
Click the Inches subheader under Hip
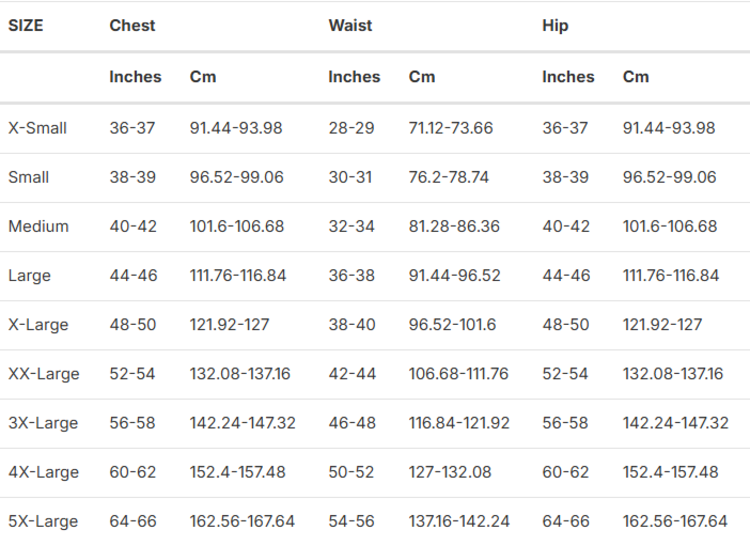pos(568,77)
